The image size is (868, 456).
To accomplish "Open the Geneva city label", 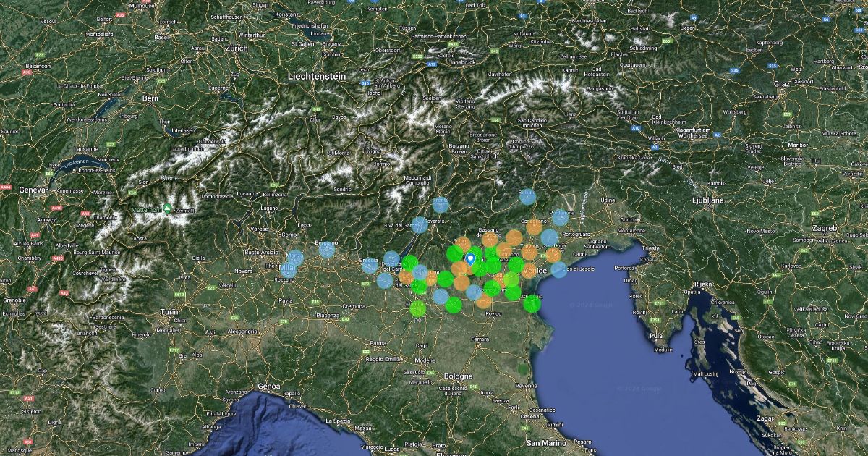I will (33, 189).
